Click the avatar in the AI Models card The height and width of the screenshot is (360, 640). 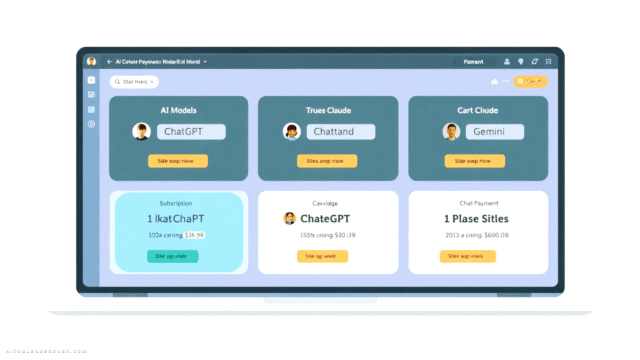click(x=142, y=131)
